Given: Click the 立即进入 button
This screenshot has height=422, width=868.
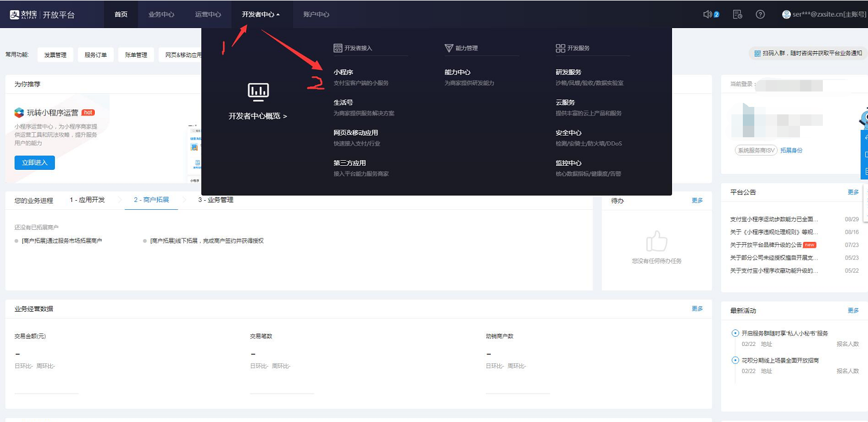Looking at the screenshot, I should click(x=34, y=162).
